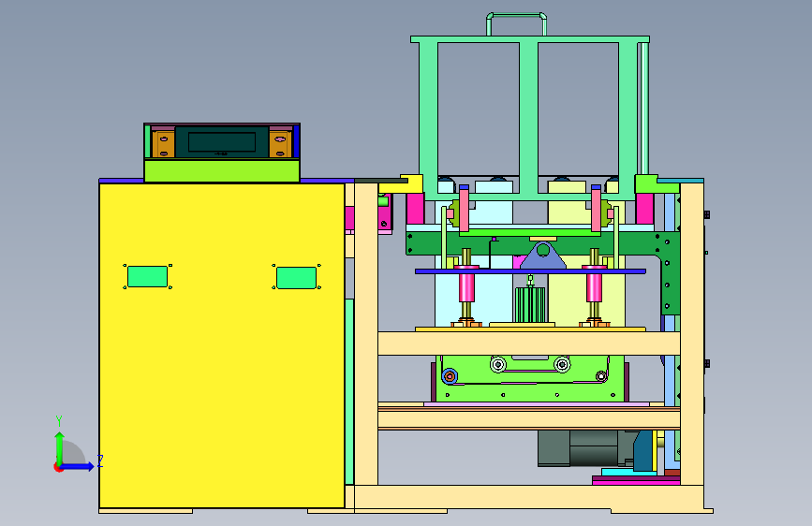Pick the blue and orange pulley on belt plate
This screenshot has width=812, height=526.
pos(450,376)
